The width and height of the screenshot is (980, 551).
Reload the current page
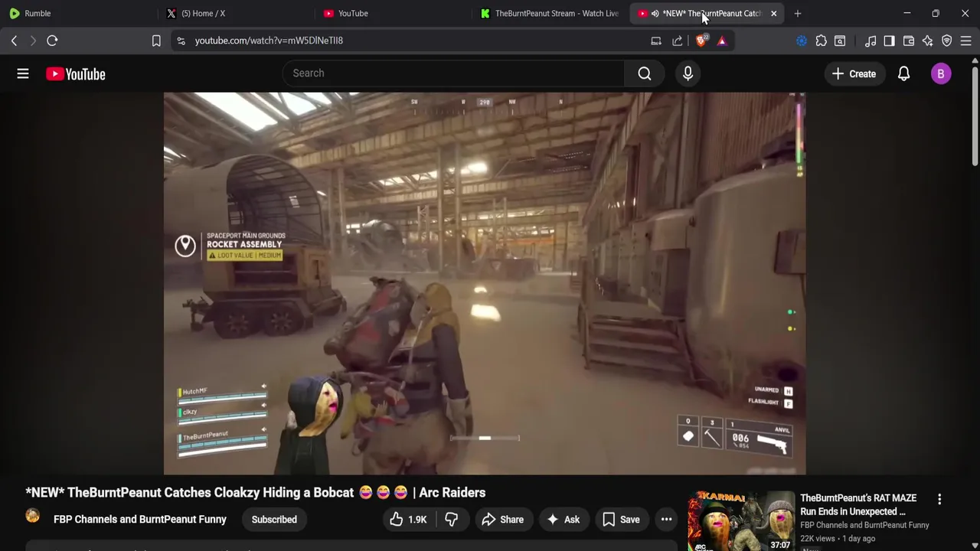pos(52,41)
